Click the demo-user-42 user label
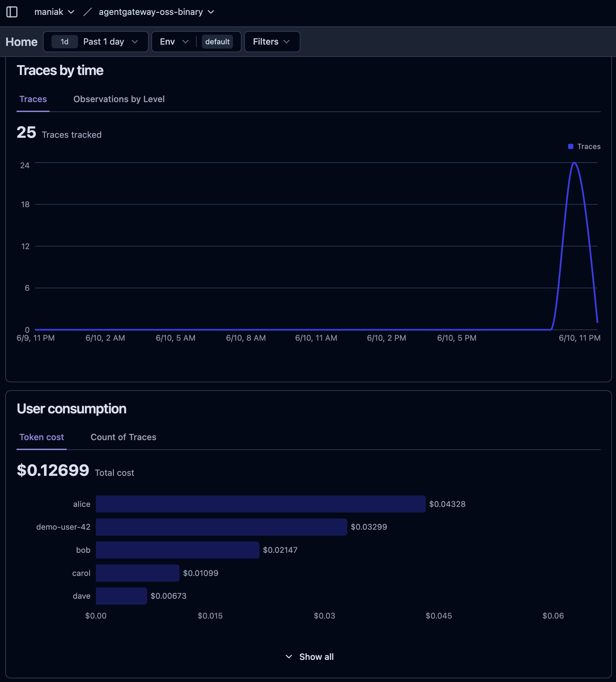Viewport: 616px width, 682px height. (x=63, y=527)
